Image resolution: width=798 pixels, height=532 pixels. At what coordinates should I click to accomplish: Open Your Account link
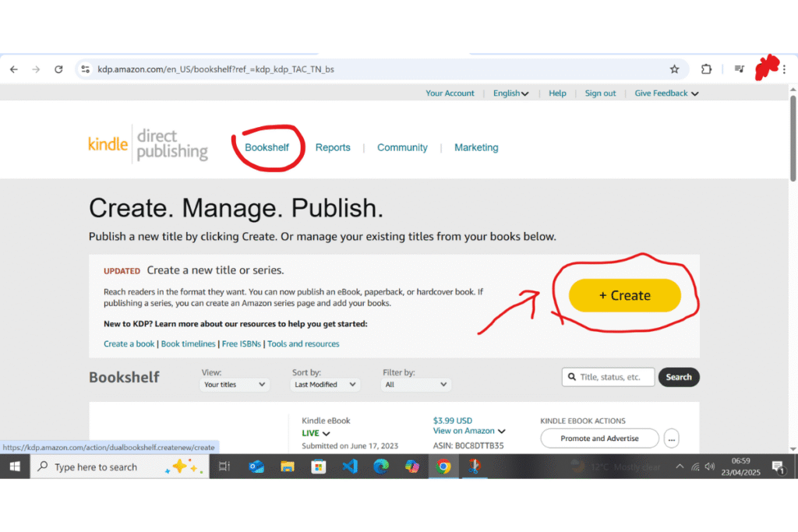(450, 93)
